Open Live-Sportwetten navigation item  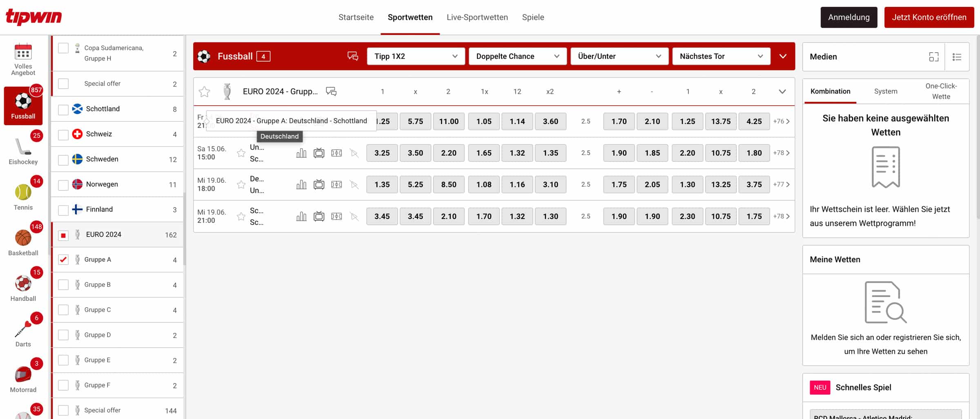click(x=477, y=17)
